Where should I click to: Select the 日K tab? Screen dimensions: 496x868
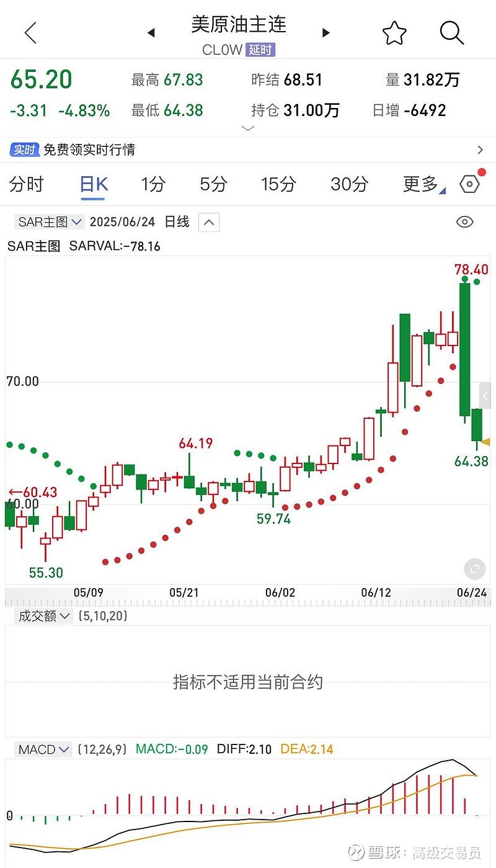coord(94,184)
